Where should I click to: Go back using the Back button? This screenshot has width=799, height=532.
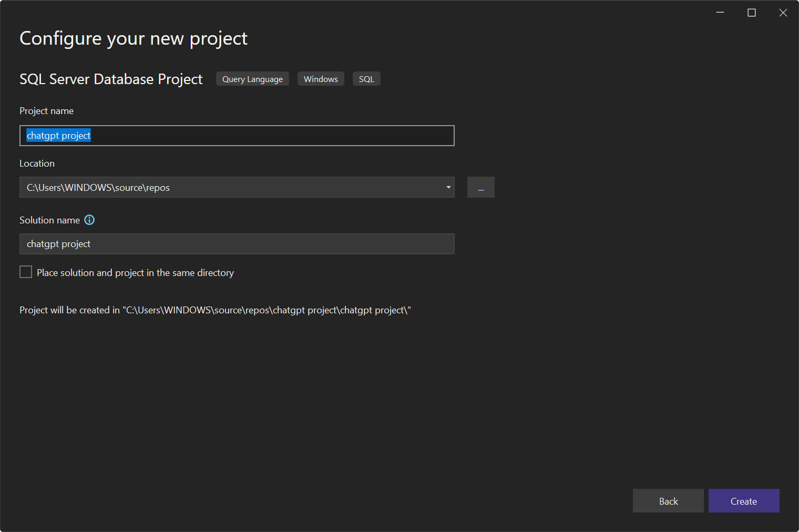pyautogui.click(x=668, y=501)
